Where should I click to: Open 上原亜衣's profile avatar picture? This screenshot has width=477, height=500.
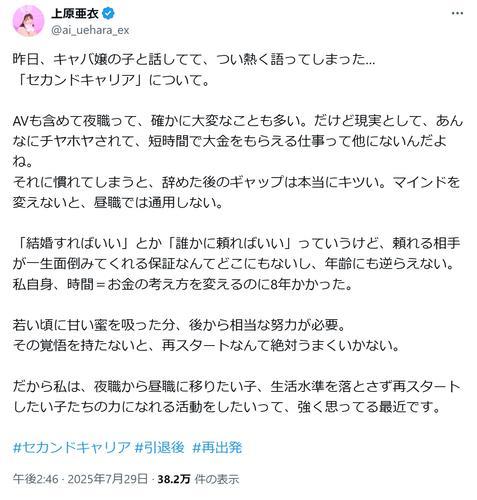pos(28,21)
